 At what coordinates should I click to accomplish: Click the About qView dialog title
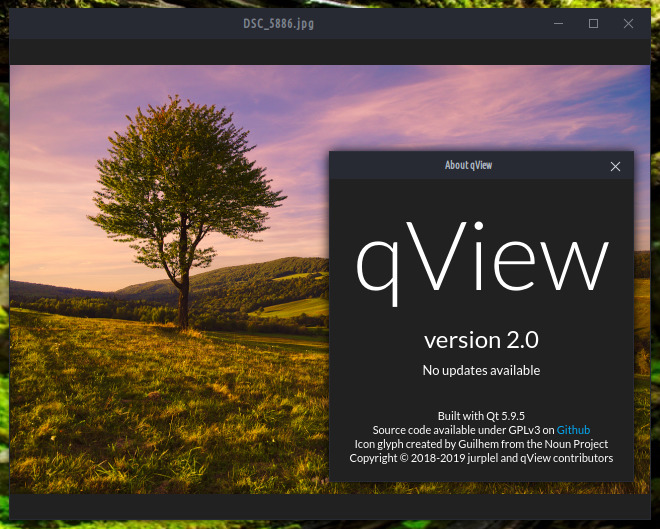pos(468,165)
